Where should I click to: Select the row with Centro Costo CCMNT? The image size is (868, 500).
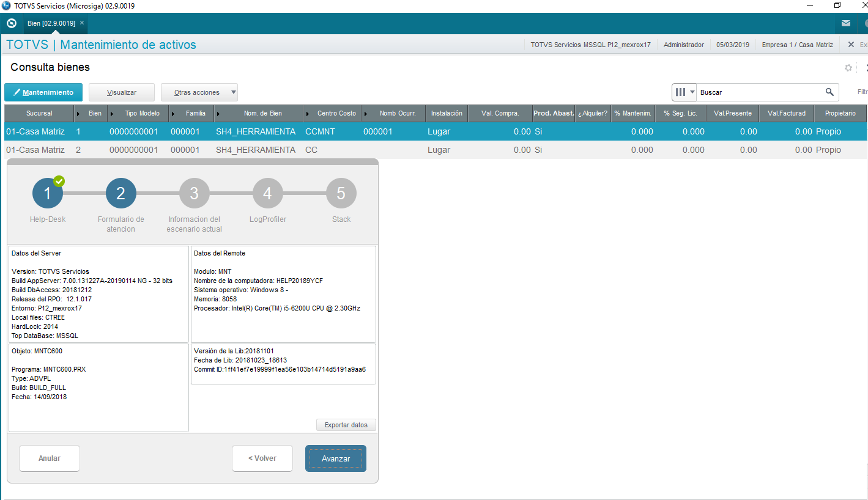(436, 131)
